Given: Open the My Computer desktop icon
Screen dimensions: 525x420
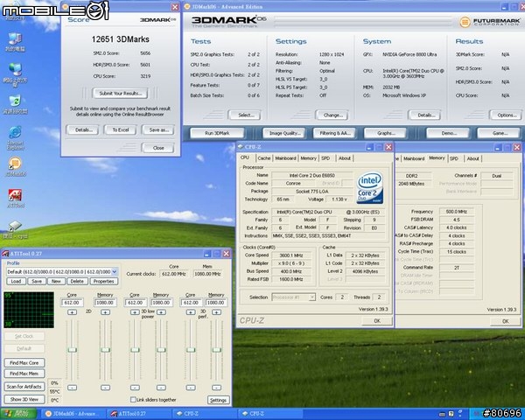Looking at the screenshot, I should (x=15, y=38).
